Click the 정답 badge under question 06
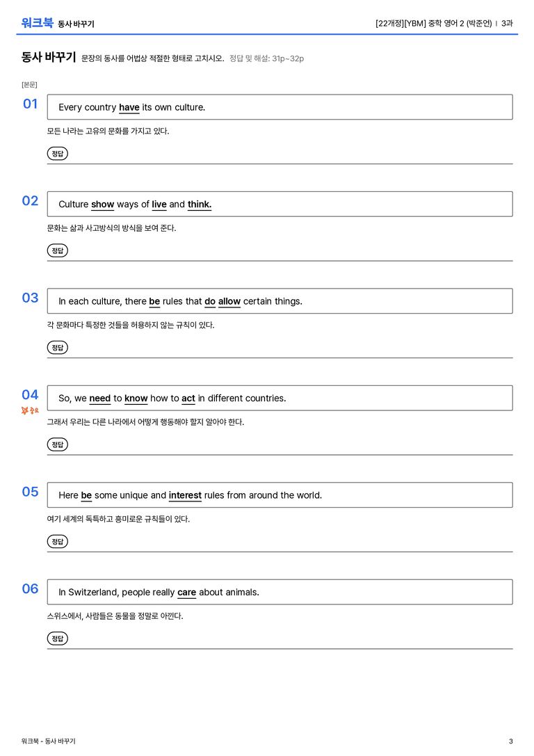The height and width of the screenshot is (756, 534). click(x=57, y=638)
